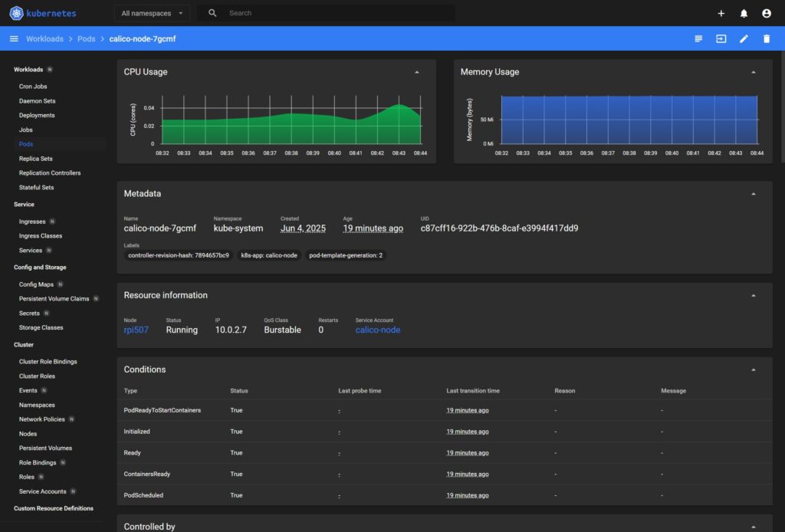This screenshot has width=785, height=532.
Task: Open node rpi507 link
Action: (136, 330)
